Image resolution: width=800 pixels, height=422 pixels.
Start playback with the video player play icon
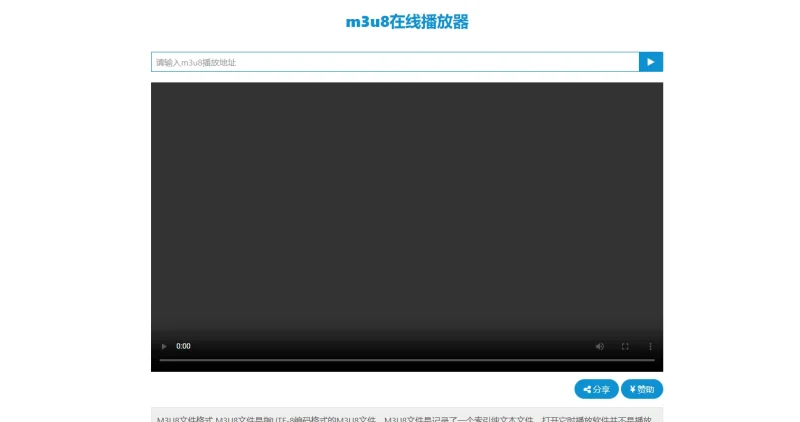(x=164, y=346)
